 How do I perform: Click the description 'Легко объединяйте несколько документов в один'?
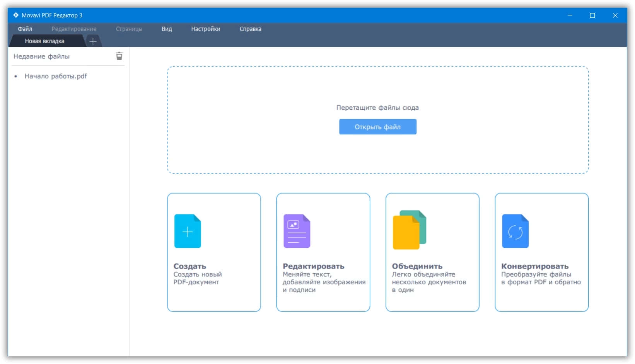(429, 282)
